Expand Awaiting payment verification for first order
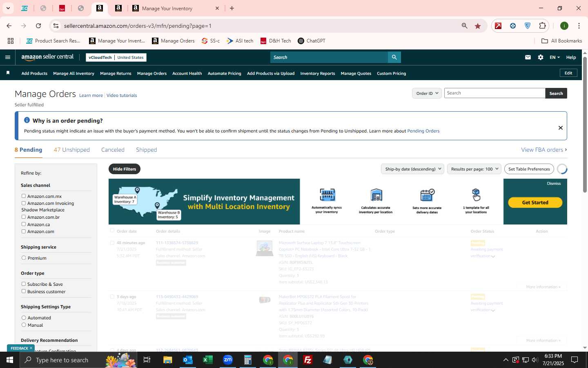This screenshot has height=368, width=588. (493, 256)
